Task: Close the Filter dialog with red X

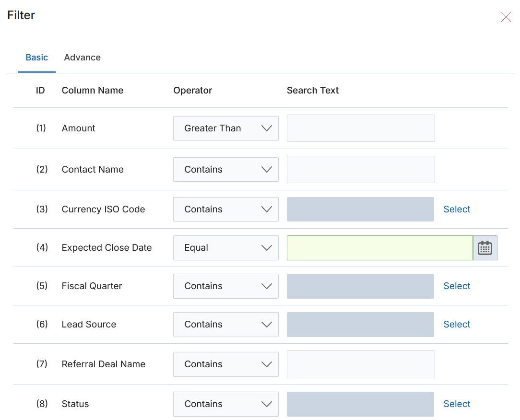Action: [x=506, y=17]
